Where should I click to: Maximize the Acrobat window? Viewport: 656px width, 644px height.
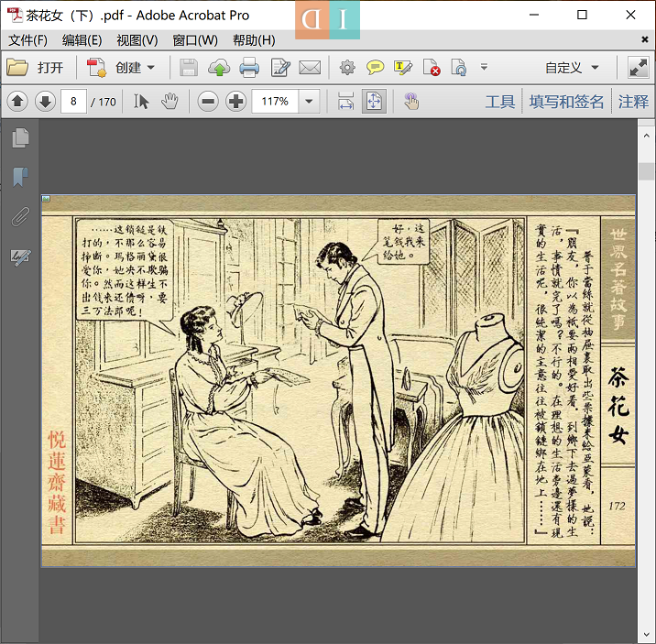pyautogui.click(x=582, y=15)
